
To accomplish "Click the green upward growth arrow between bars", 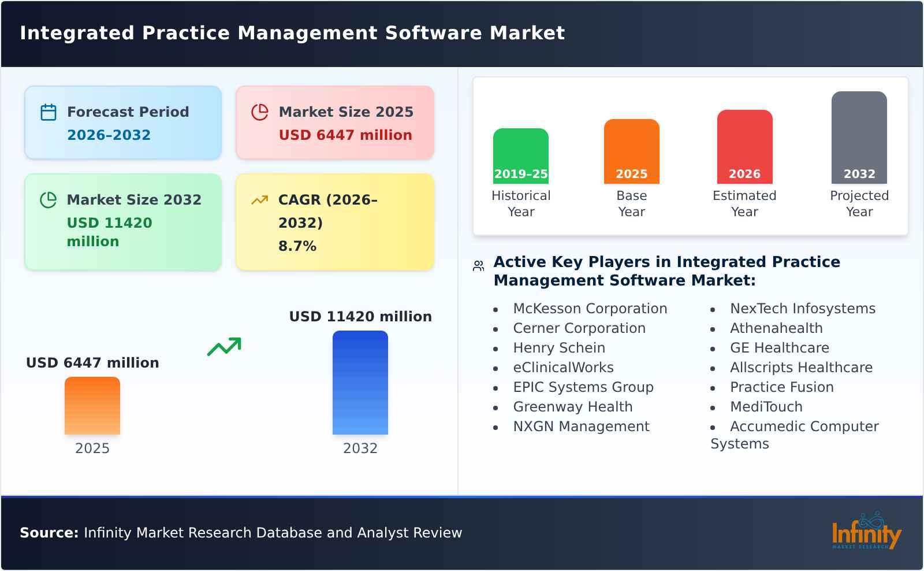I will pos(224,347).
